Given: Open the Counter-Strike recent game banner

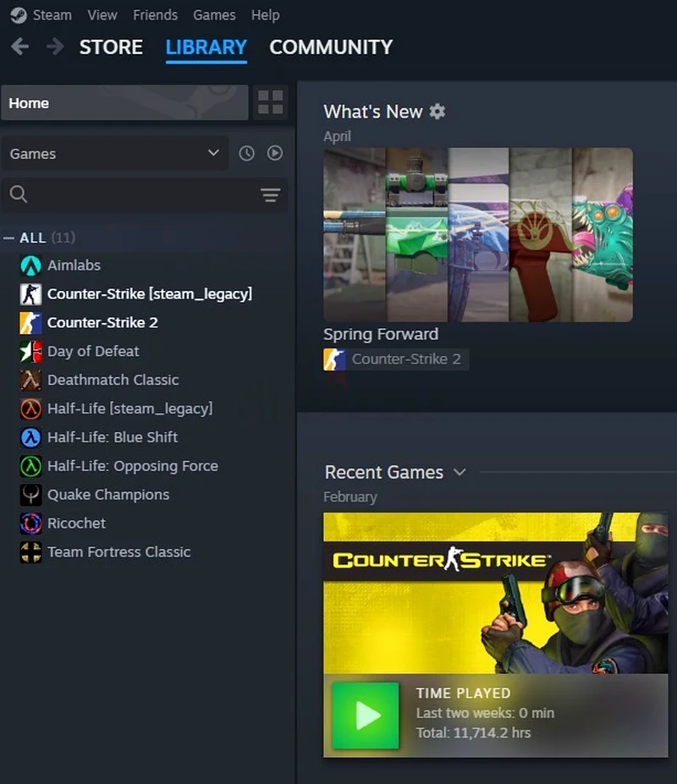Looking at the screenshot, I should (495, 593).
